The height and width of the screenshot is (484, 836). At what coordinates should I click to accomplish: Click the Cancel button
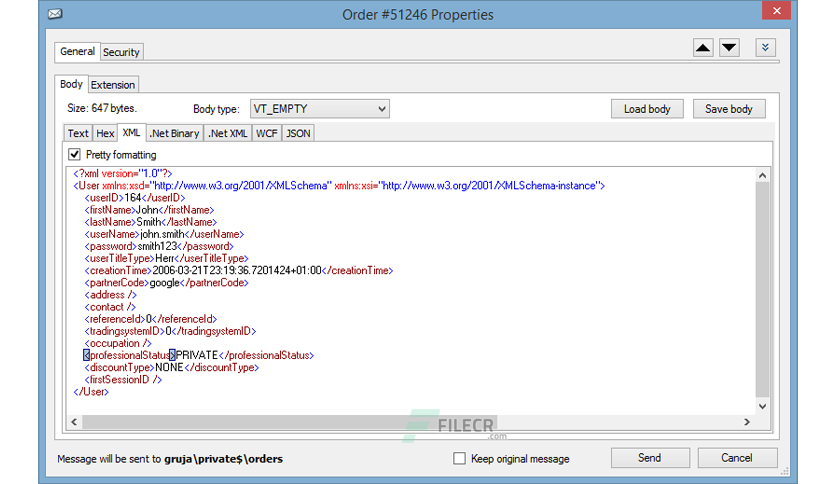(x=737, y=458)
